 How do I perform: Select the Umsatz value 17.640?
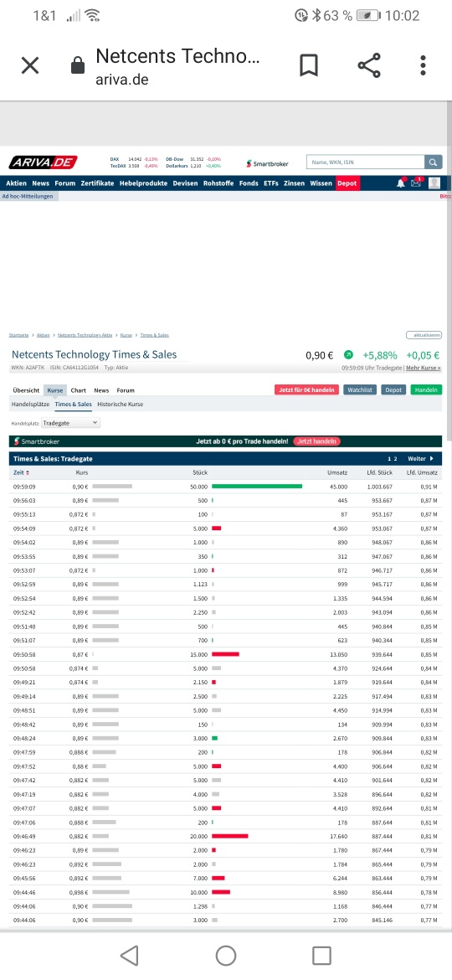tap(338, 836)
